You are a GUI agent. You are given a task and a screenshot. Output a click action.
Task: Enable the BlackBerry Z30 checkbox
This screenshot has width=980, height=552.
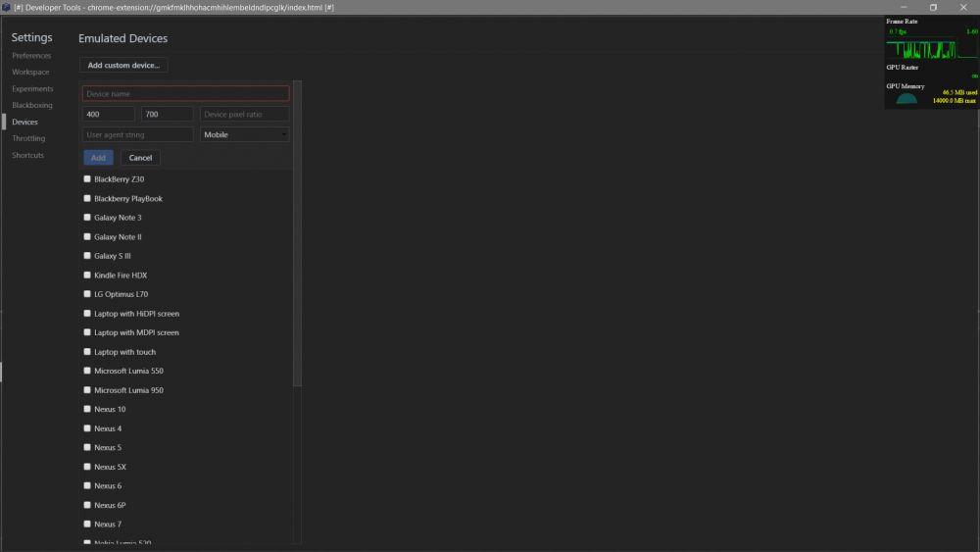(87, 178)
